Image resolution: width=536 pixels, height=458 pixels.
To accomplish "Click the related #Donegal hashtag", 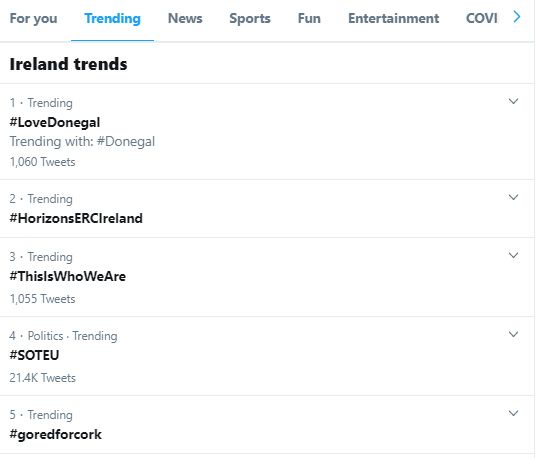I will point(126,142).
